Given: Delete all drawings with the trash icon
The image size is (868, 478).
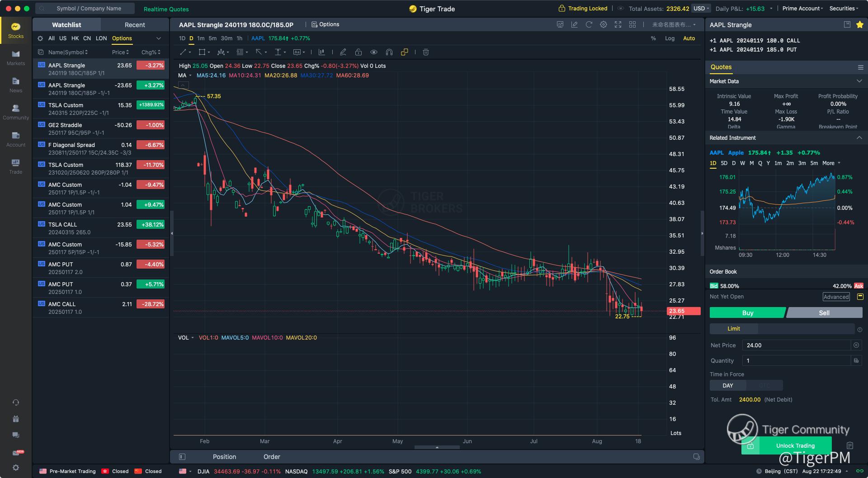Looking at the screenshot, I should pyautogui.click(x=425, y=52).
